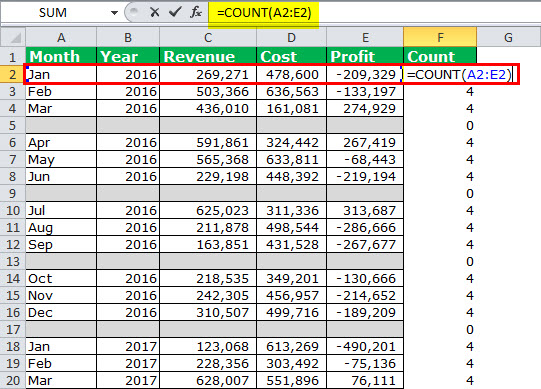541x389 pixels.
Task: Select the cell containing -490,201
Action: pyautogui.click(x=365, y=346)
